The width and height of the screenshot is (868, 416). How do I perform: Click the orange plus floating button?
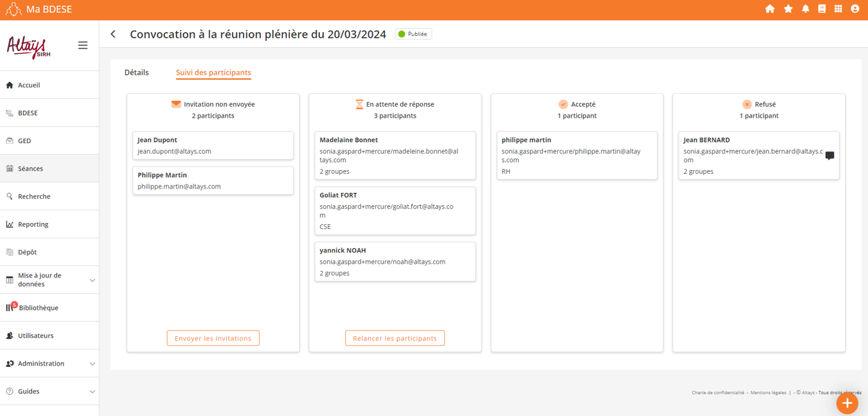pyautogui.click(x=847, y=403)
